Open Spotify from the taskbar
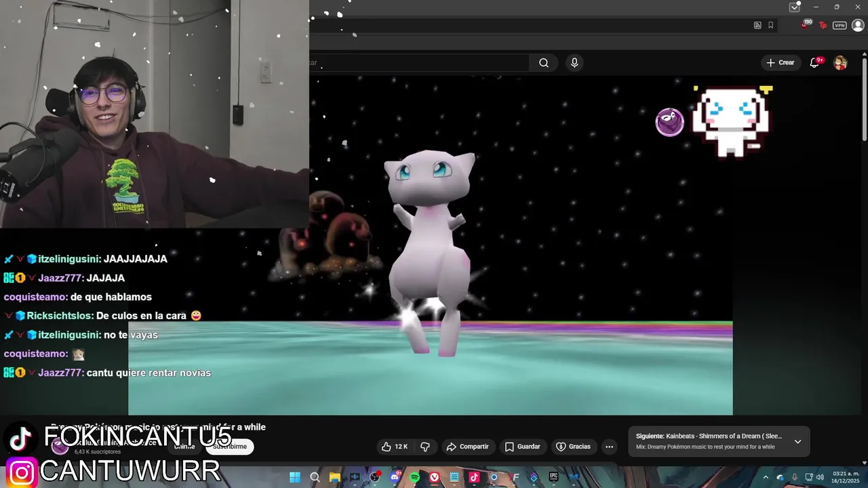 coord(414,477)
